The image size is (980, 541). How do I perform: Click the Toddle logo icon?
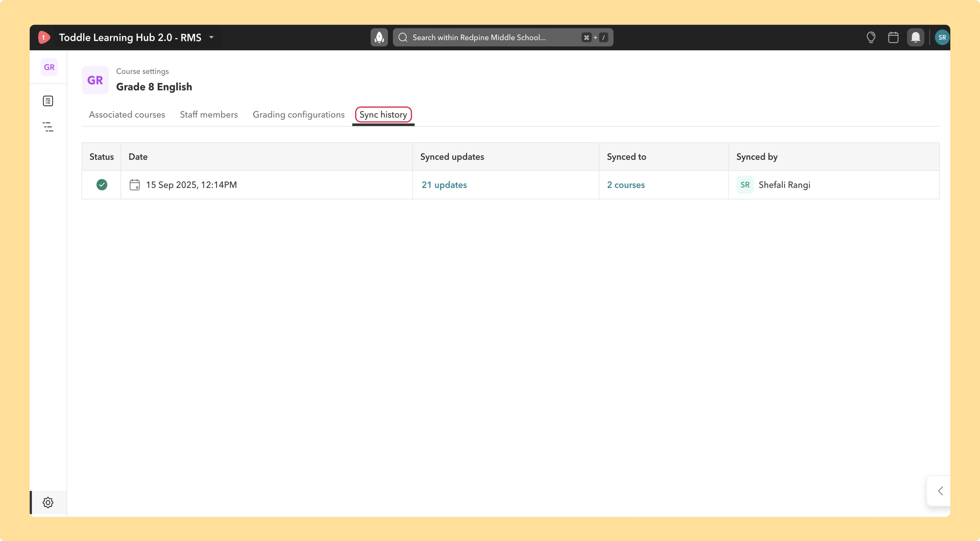click(x=44, y=37)
